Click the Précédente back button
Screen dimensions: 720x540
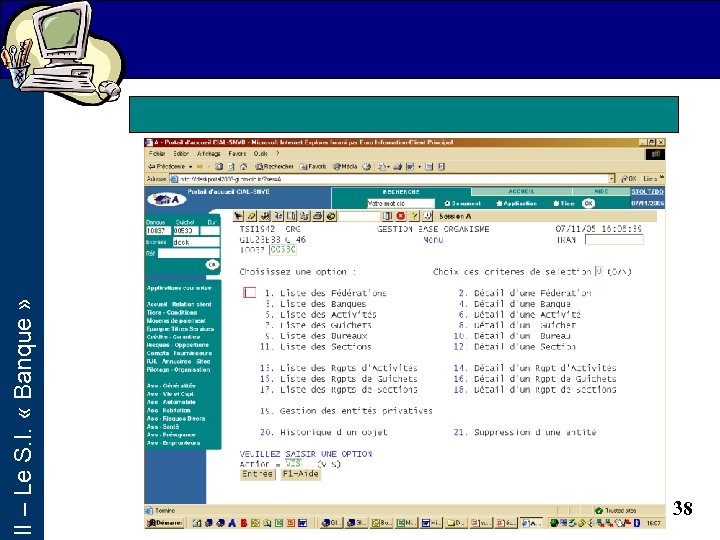point(166,167)
